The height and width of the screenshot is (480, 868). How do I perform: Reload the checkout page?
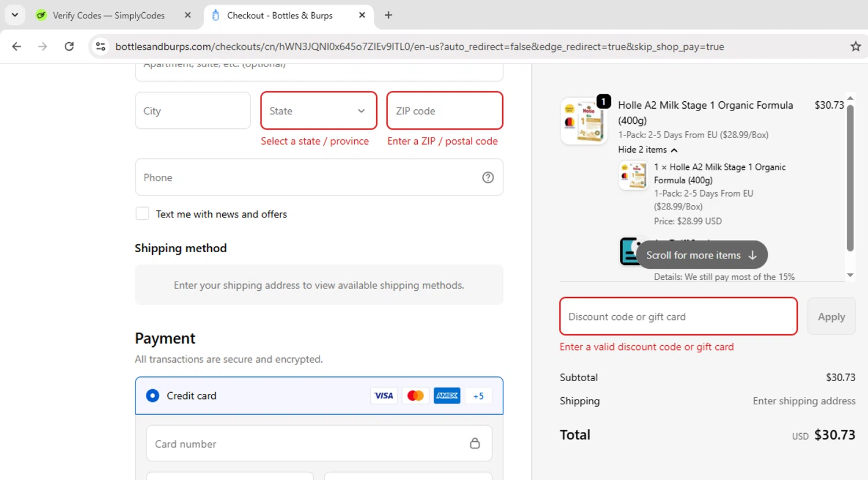[69, 46]
